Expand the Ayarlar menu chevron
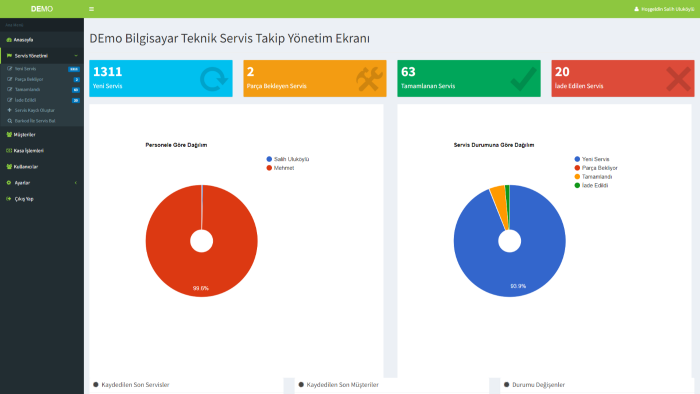The height and width of the screenshot is (394, 700). click(76, 182)
